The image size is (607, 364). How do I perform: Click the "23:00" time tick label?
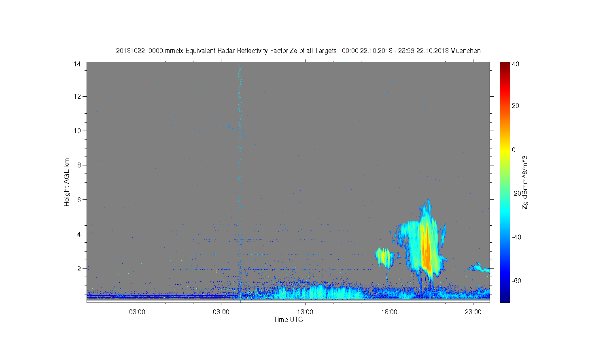click(x=473, y=312)
